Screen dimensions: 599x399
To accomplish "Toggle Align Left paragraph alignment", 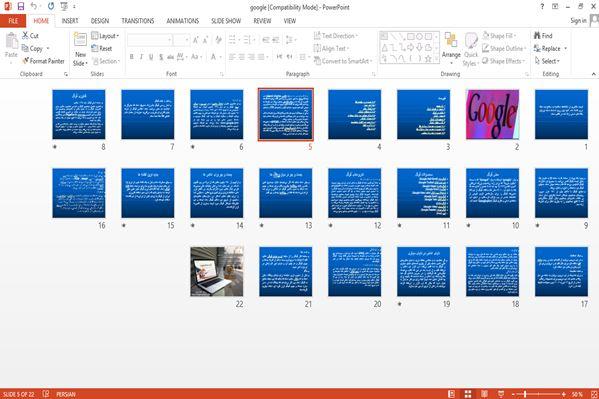I will click(232, 57).
